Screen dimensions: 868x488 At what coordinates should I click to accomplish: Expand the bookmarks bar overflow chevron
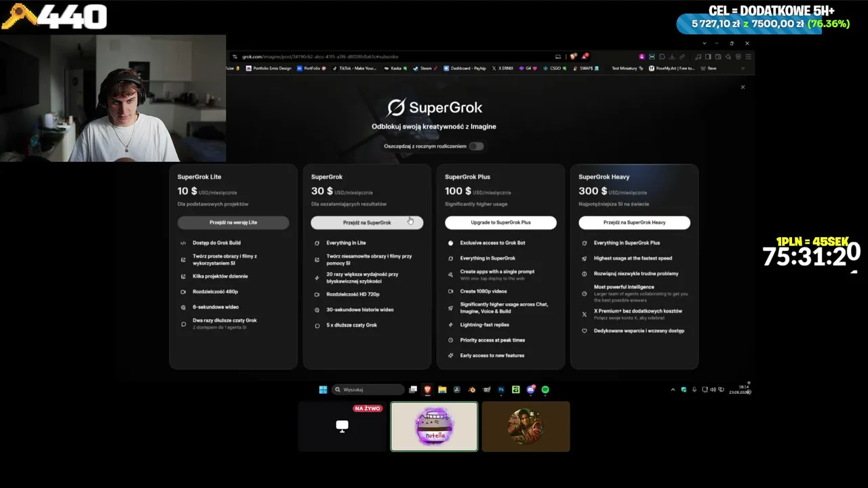click(743, 68)
